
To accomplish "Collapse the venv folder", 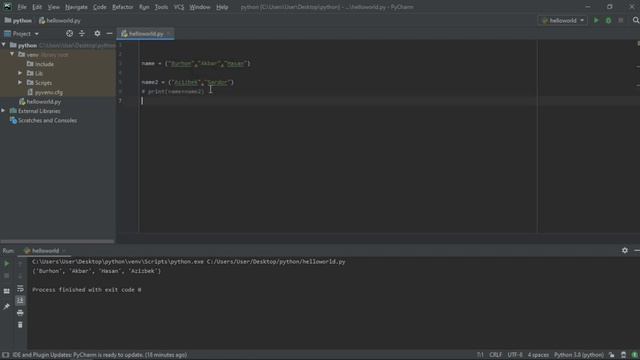I will point(12,54).
